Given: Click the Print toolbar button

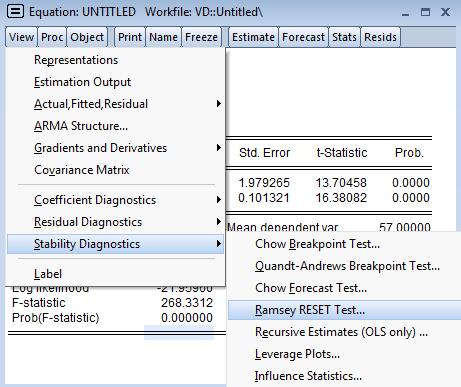Looking at the screenshot, I should tap(130, 37).
